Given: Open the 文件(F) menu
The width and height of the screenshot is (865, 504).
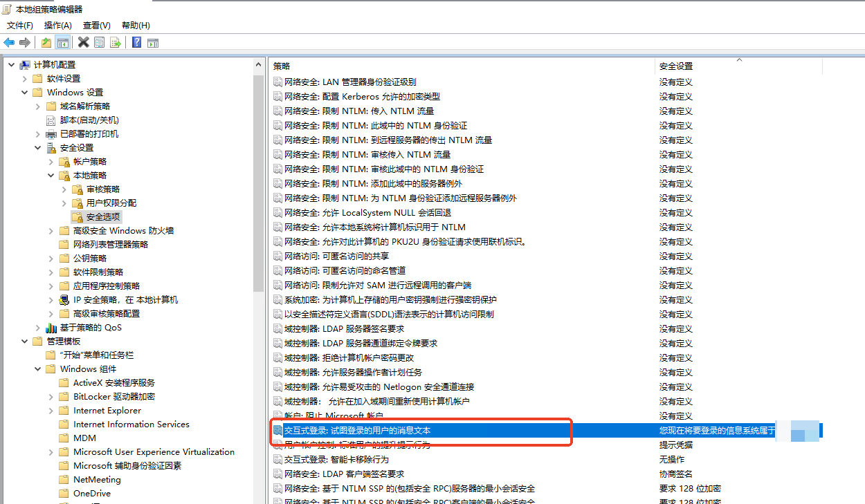Looking at the screenshot, I should point(19,25).
